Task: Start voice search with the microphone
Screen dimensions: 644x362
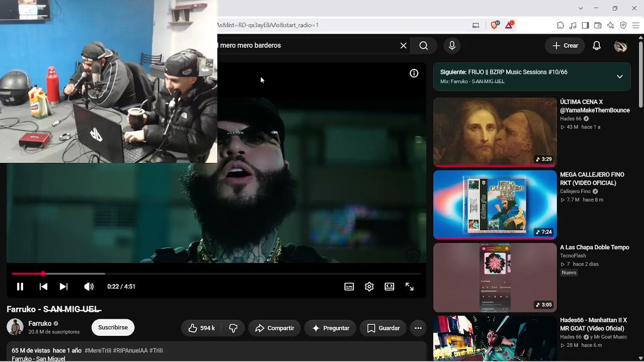Action: 452,46
